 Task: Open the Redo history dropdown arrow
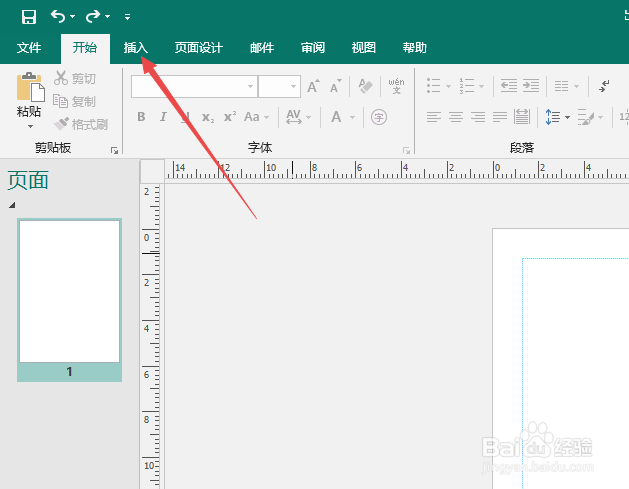(x=107, y=16)
